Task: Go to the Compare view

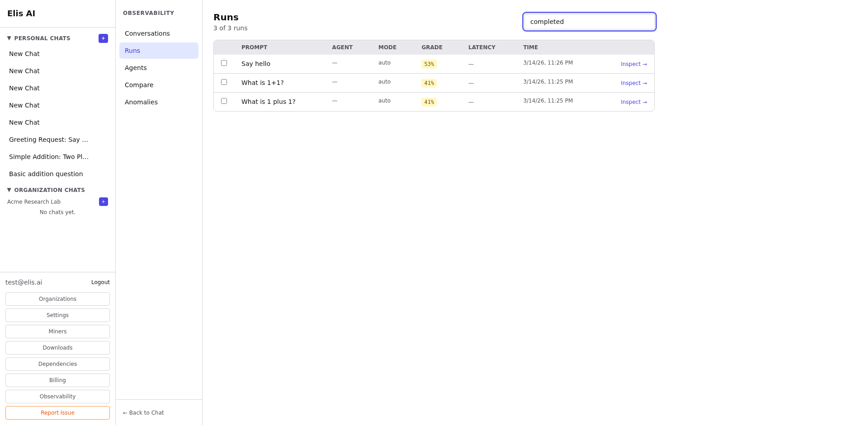Action: coord(139,85)
